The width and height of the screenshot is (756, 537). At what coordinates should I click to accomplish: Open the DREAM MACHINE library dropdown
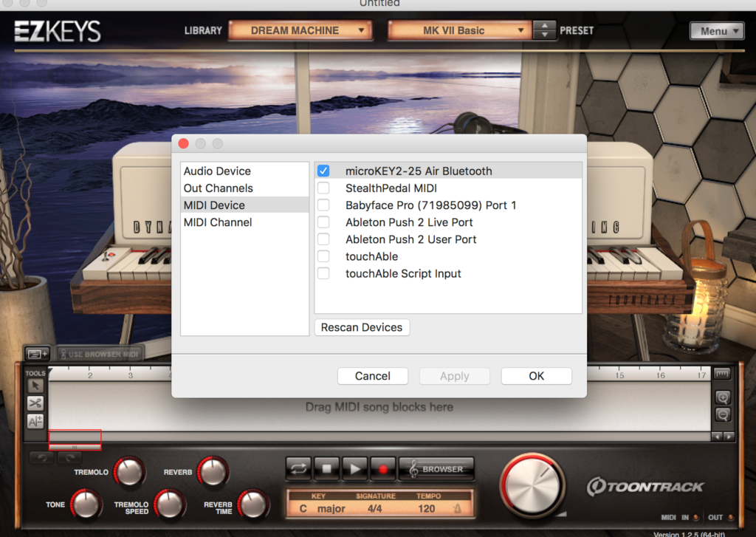pos(300,30)
